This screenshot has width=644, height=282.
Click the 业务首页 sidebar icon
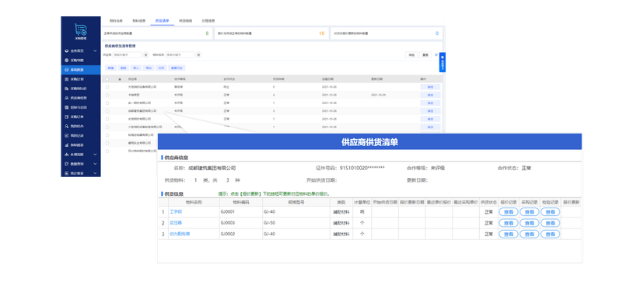[x=67, y=51]
